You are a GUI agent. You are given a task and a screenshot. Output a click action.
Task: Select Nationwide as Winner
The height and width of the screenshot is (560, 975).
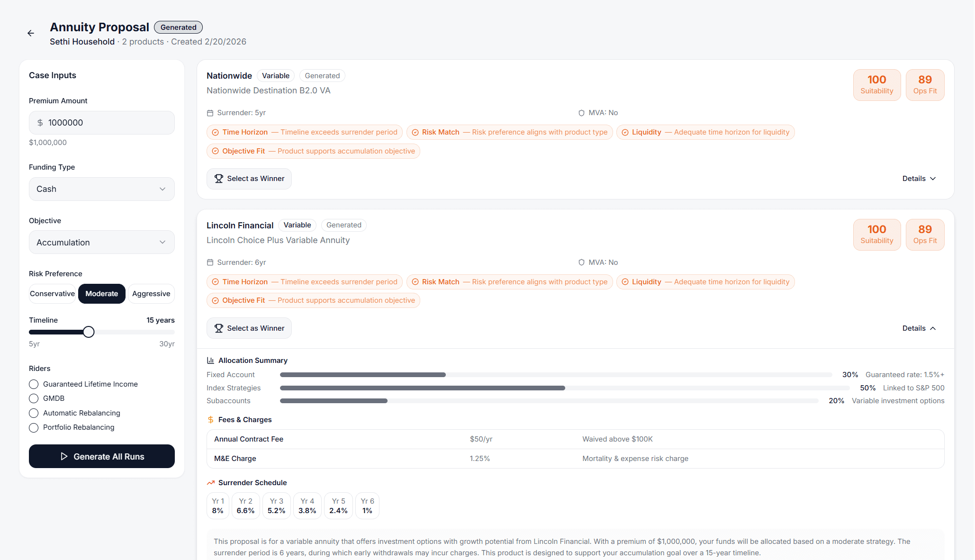tap(249, 179)
